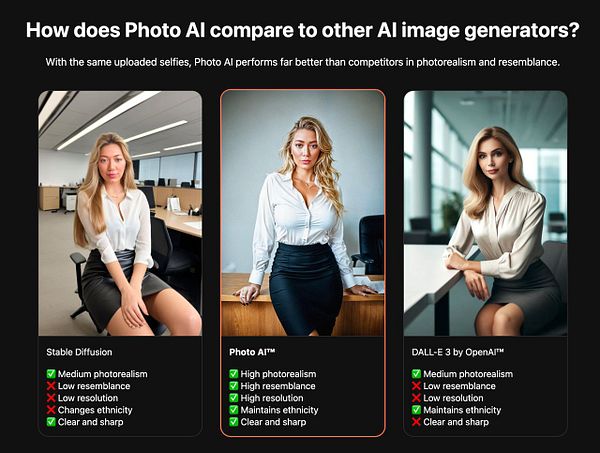Click the Stable Diffusion card title
Screen dimensions: 600x453
[79, 352]
